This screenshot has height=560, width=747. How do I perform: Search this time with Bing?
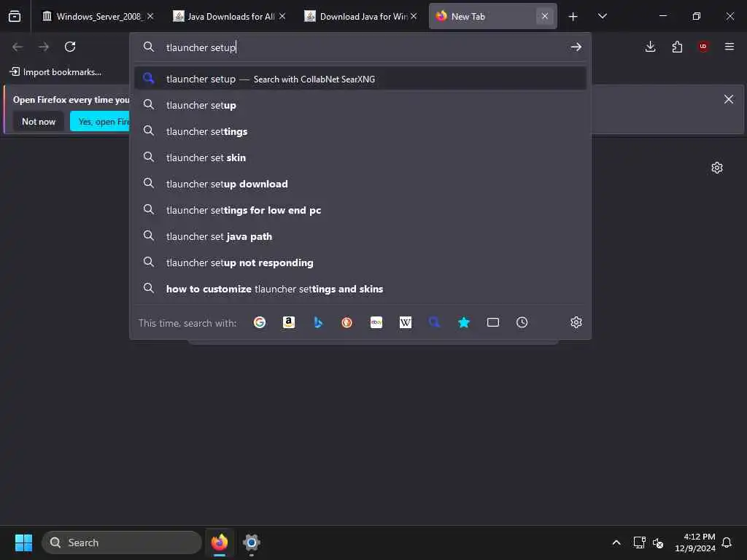318,322
